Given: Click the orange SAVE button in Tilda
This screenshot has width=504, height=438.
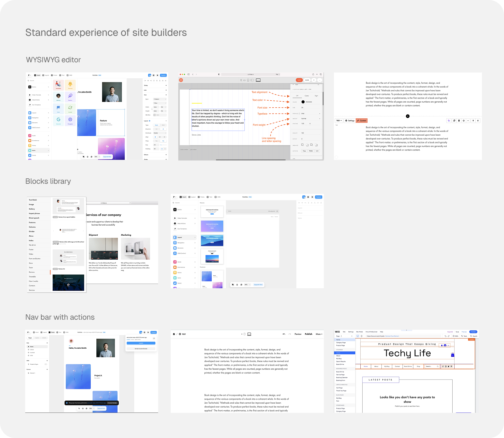Looking at the screenshot, I should click(299, 80).
